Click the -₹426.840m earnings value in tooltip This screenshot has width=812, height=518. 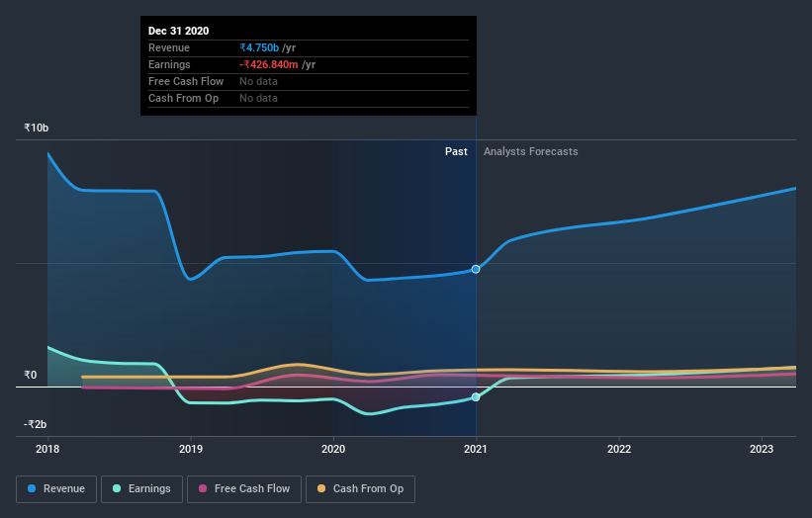click(x=269, y=64)
